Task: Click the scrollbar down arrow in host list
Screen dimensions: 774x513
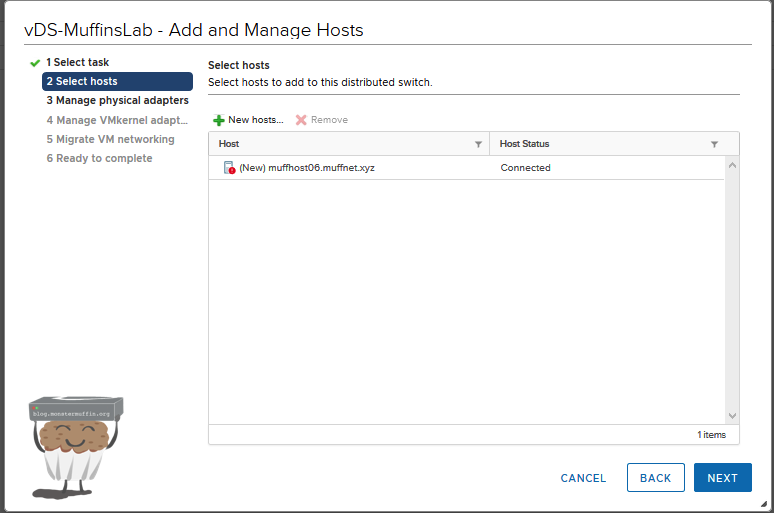Action: (x=732, y=415)
